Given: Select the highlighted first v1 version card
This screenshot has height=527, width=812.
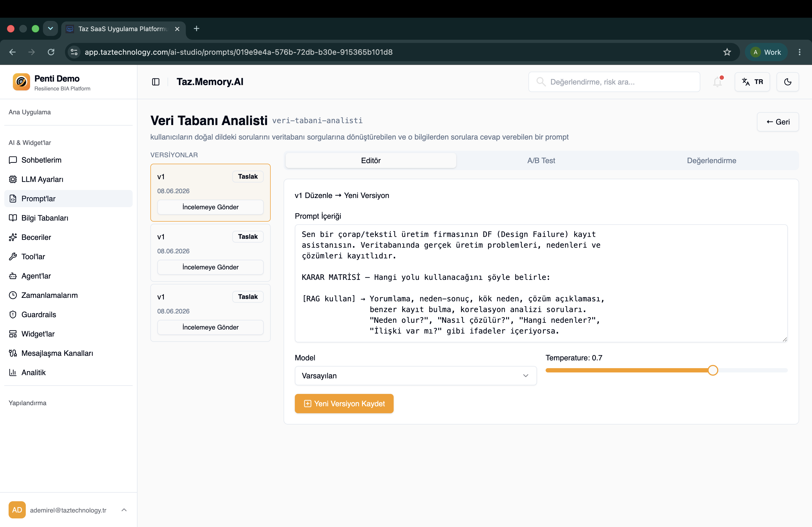Looking at the screenshot, I should [210, 193].
